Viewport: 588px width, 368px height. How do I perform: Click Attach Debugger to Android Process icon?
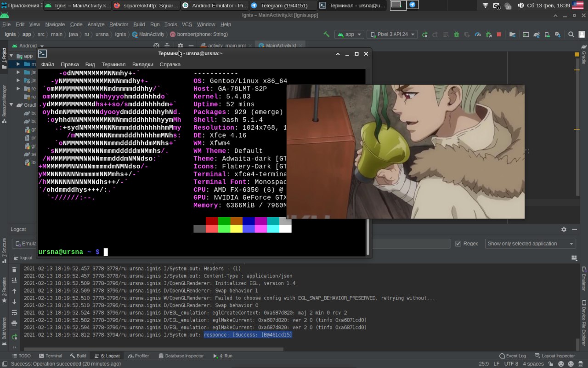click(x=488, y=34)
